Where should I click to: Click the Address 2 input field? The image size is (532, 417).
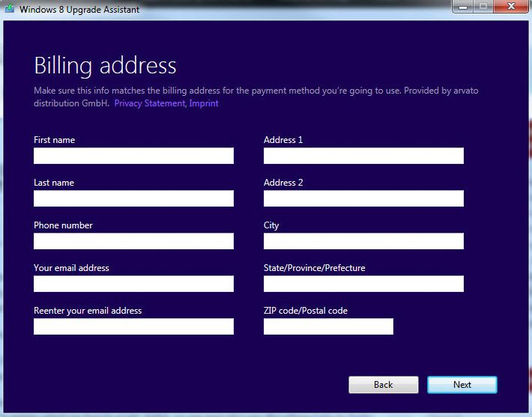click(x=363, y=198)
